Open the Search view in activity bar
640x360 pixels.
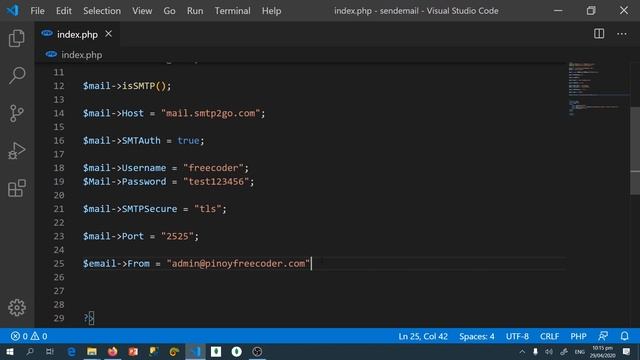coord(17,75)
